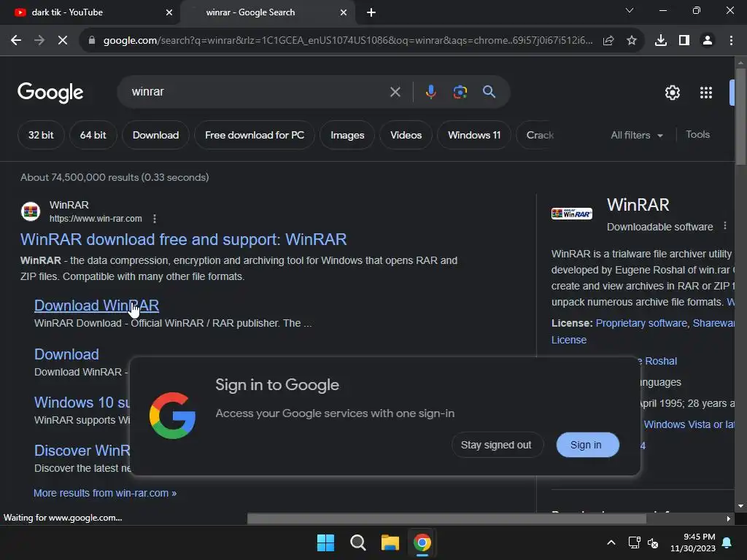The height and width of the screenshot is (560, 747).
Task: Toggle the Chrome side panel icon
Action: tap(684, 41)
